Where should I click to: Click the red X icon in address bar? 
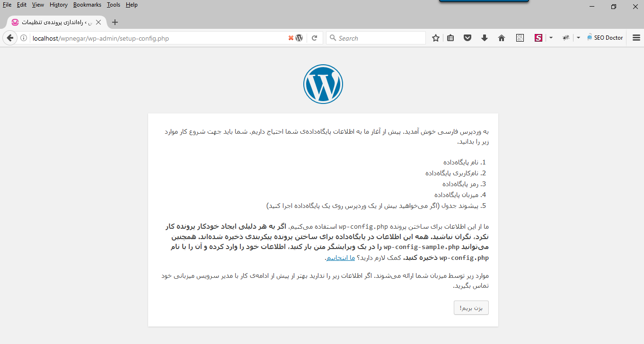[291, 38]
